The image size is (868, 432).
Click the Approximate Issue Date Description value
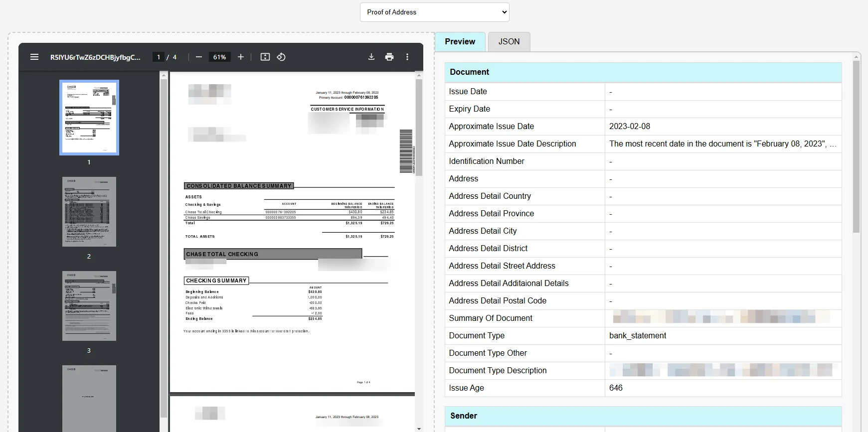click(722, 144)
